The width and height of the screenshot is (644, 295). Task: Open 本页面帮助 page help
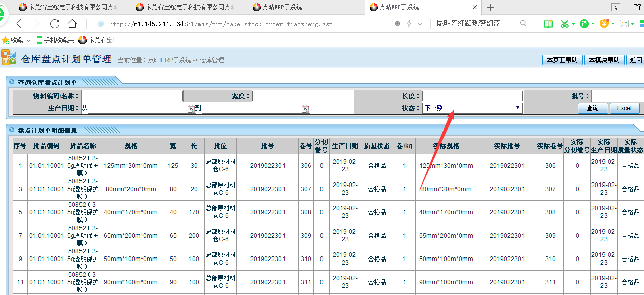[562, 60]
